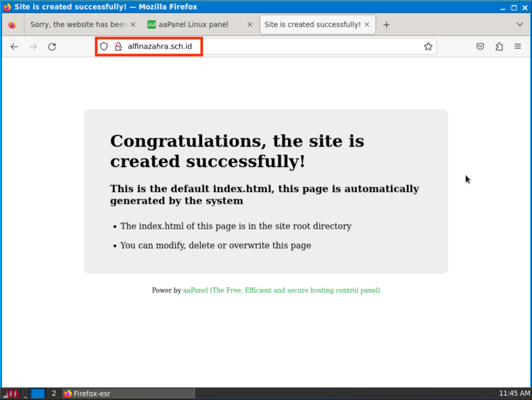
Task: Open the window menu in the title bar
Action: tap(7, 7)
